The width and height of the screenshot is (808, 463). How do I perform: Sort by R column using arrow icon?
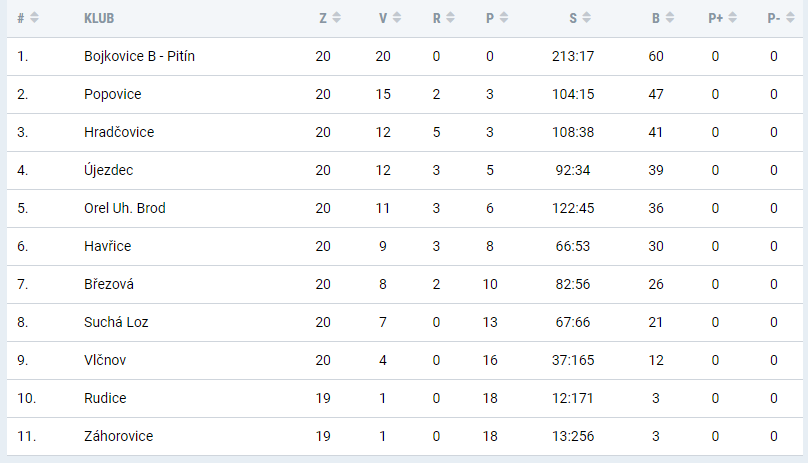coord(451,18)
